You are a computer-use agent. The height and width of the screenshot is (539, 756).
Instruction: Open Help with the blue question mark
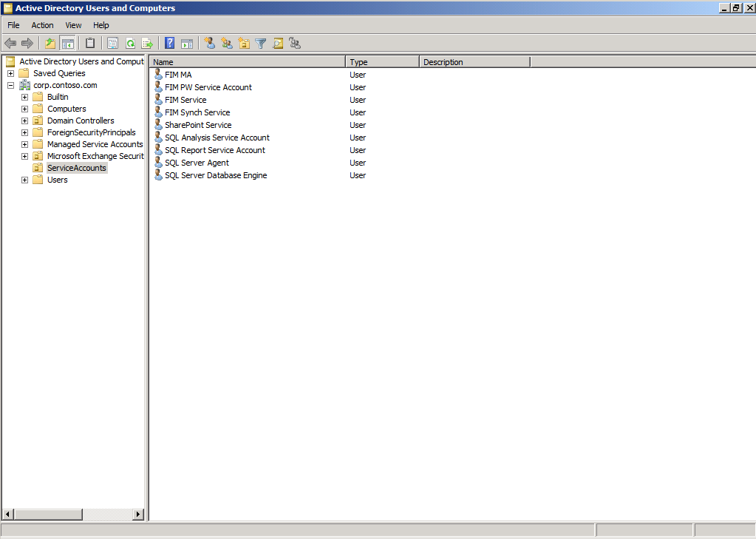point(170,44)
